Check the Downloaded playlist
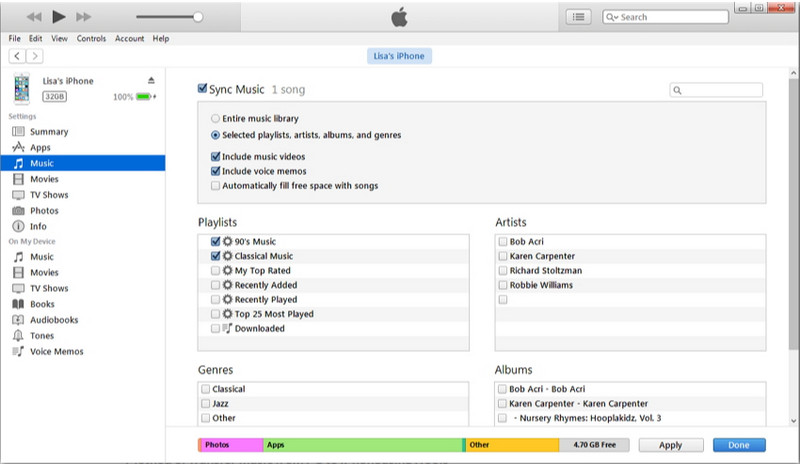800x464 pixels. (215, 329)
